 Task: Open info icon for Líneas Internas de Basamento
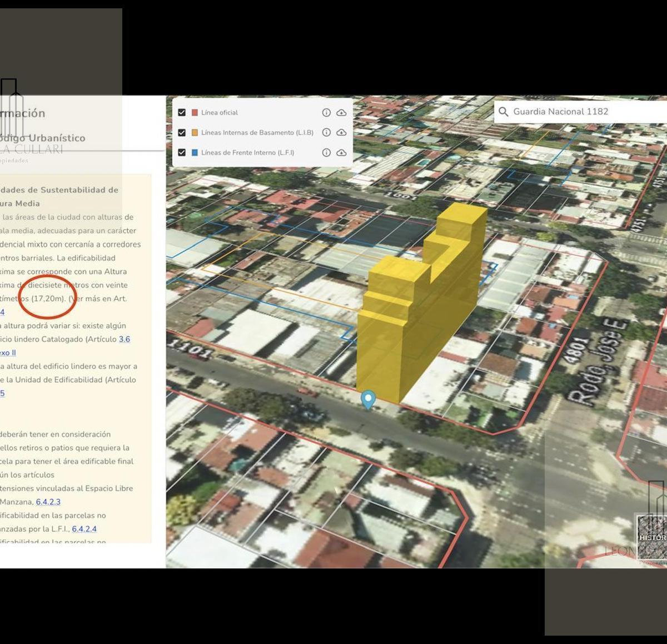[326, 132]
